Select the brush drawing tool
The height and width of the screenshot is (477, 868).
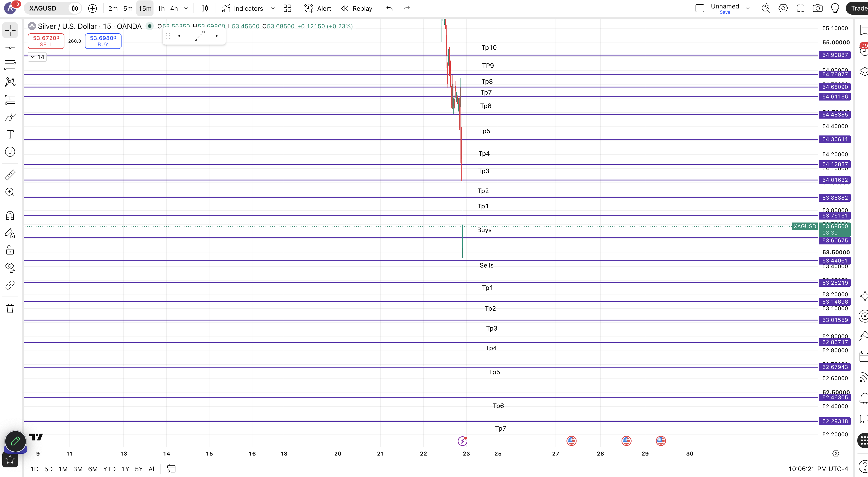coord(10,117)
